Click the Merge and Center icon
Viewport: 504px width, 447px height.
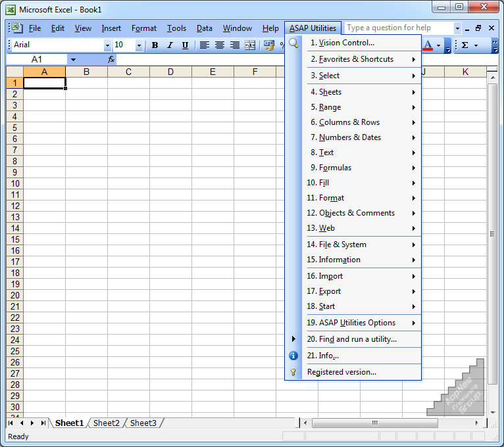250,45
